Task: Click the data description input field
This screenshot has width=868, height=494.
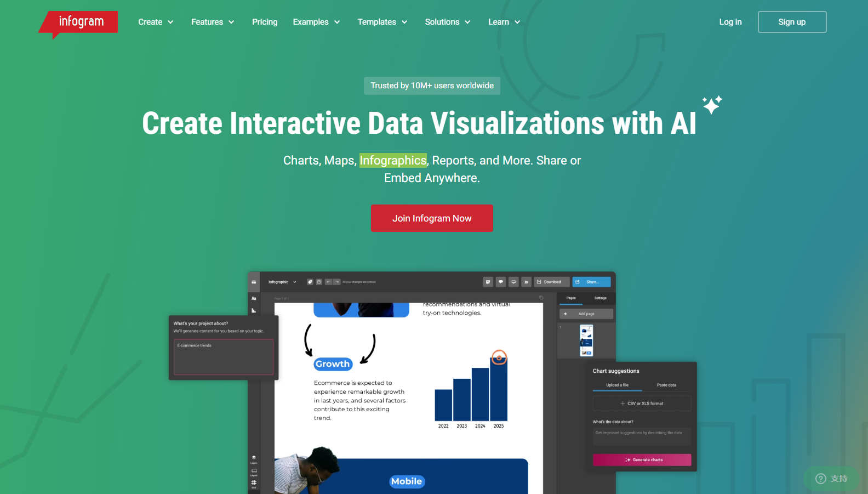Action: coord(642,436)
